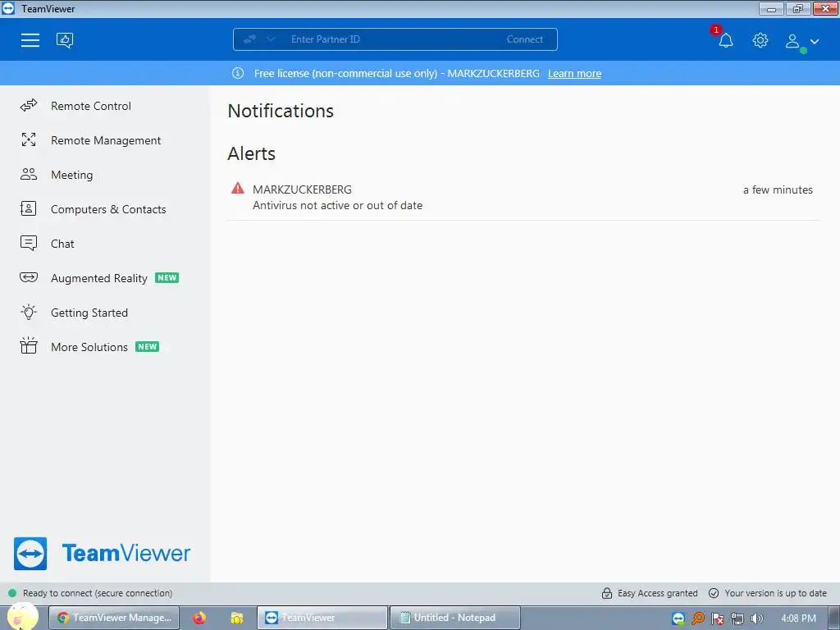Image resolution: width=840 pixels, height=630 pixels.
Task: Focus the Enter Partner ID field
Action: [x=395, y=39]
